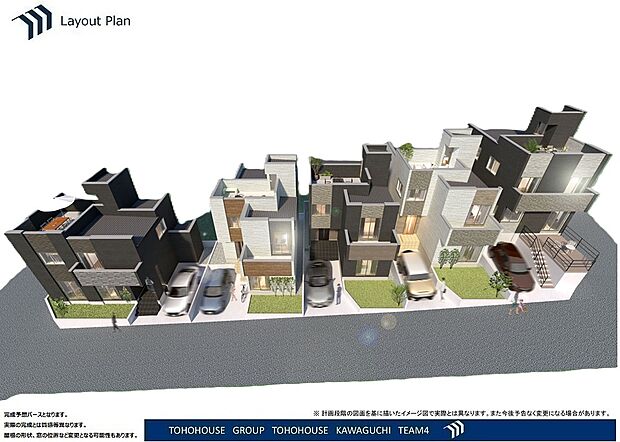Click the three-line disclaimer text at bottom-left
The width and height of the screenshot is (620, 442).
coord(68,423)
